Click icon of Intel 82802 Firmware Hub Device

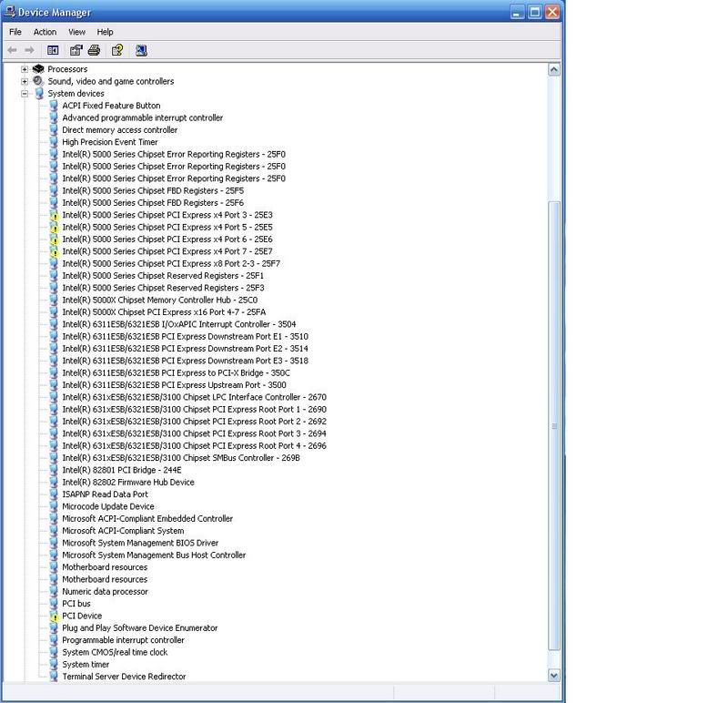(54, 483)
